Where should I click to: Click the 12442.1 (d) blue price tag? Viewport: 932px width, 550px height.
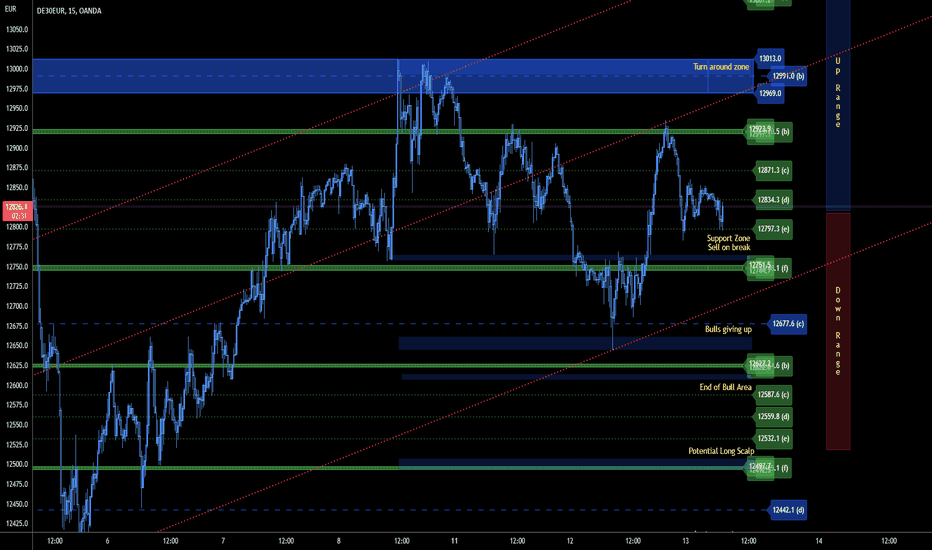coord(788,510)
